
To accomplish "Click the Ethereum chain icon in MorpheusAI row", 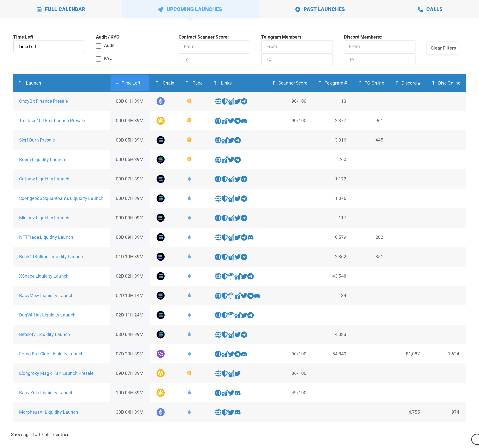I will (160, 412).
